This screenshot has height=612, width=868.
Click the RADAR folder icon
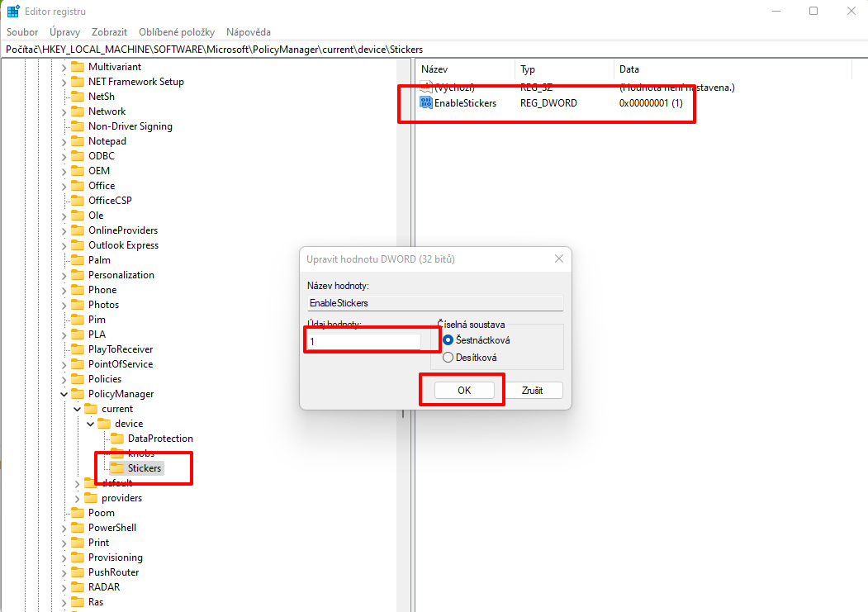point(78,587)
